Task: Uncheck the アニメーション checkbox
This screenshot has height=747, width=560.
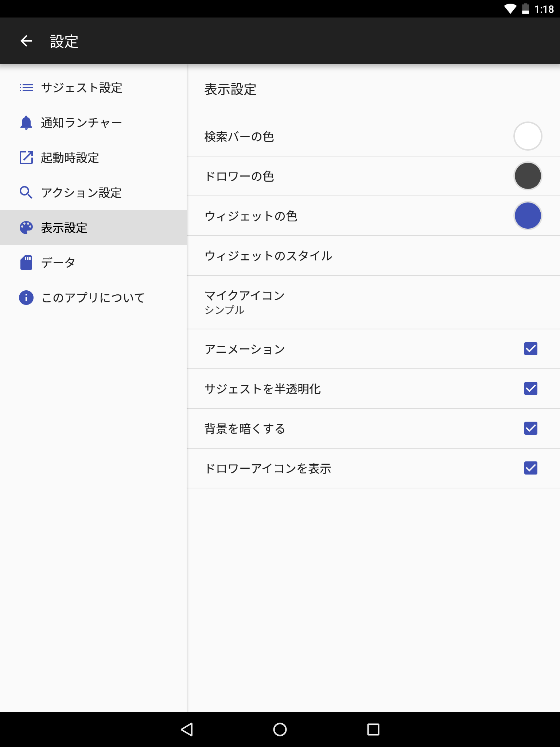Action: pos(531,349)
